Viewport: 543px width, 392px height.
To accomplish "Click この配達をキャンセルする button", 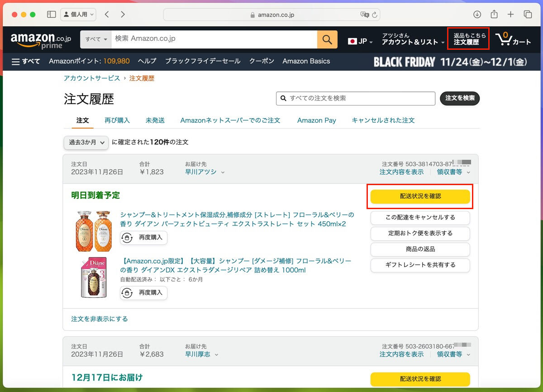I will [x=420, y=217].
